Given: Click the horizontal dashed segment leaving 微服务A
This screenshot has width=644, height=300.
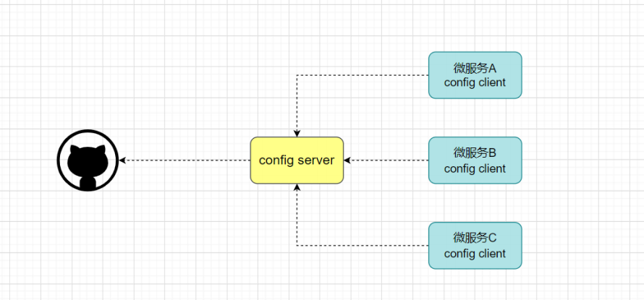Looking at the screenshot, I should (363, 75).
